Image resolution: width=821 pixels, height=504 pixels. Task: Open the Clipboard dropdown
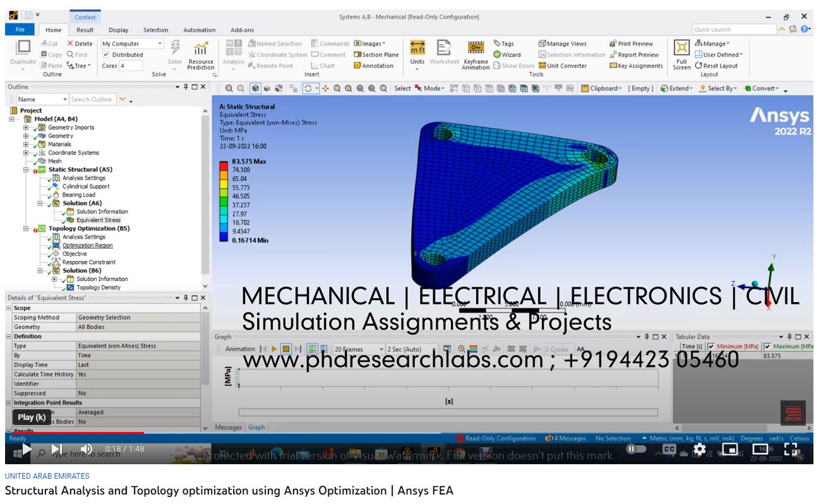pyautogui.click(x=601, y=88)
